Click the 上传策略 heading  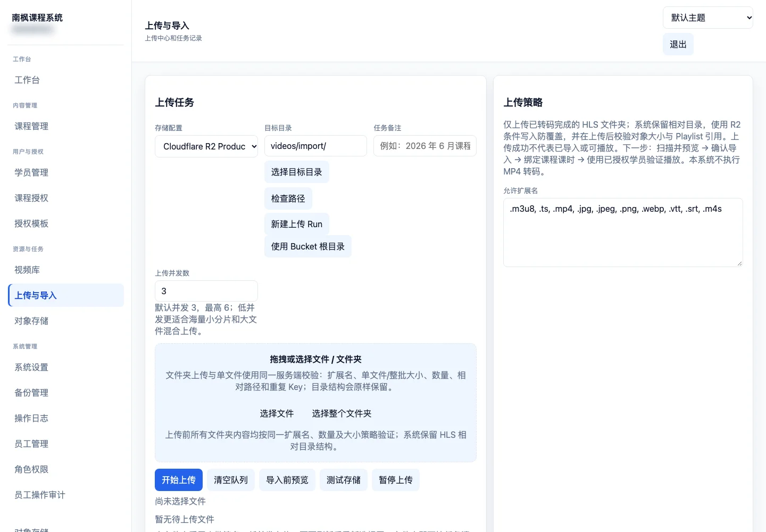(x=523, y=102)
